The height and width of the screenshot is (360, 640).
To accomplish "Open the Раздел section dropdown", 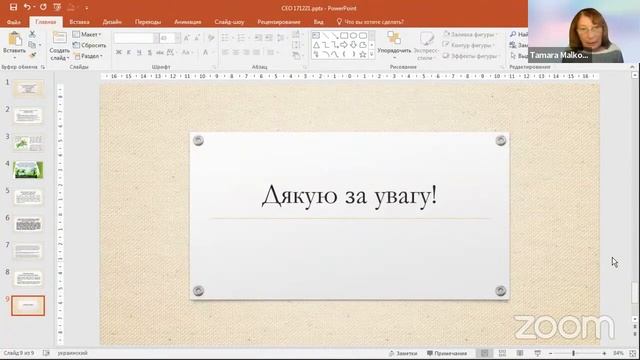I will (x=88, y=56).
